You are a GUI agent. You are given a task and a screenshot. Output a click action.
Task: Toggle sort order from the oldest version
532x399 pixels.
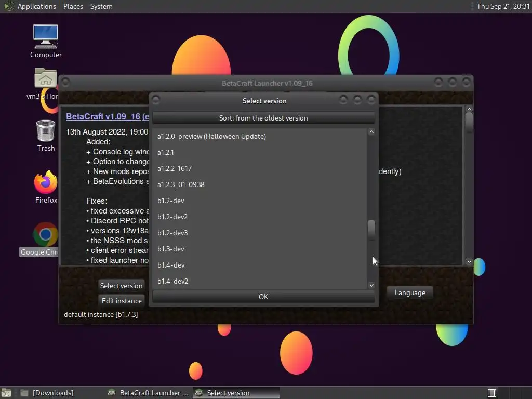(263, 118)
